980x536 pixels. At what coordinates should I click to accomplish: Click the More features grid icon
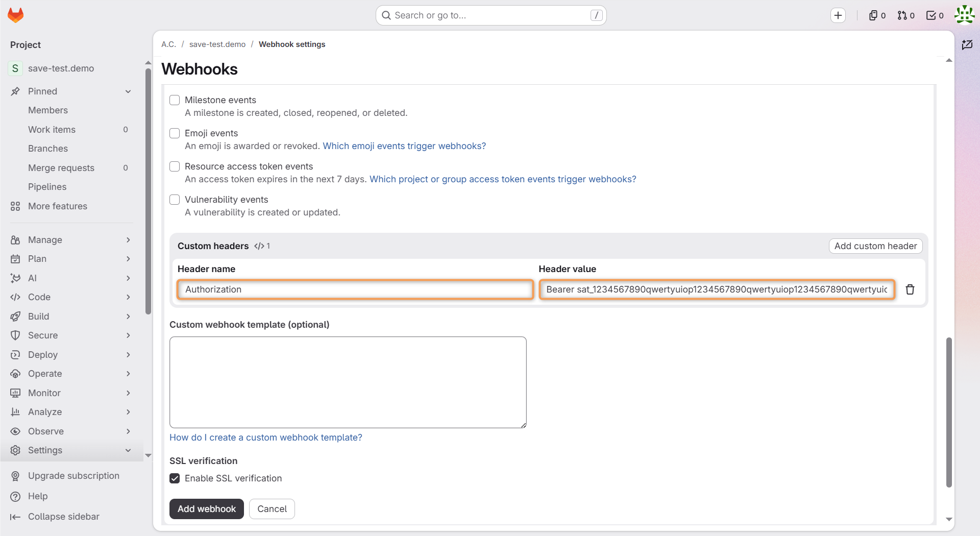point(15,206)
